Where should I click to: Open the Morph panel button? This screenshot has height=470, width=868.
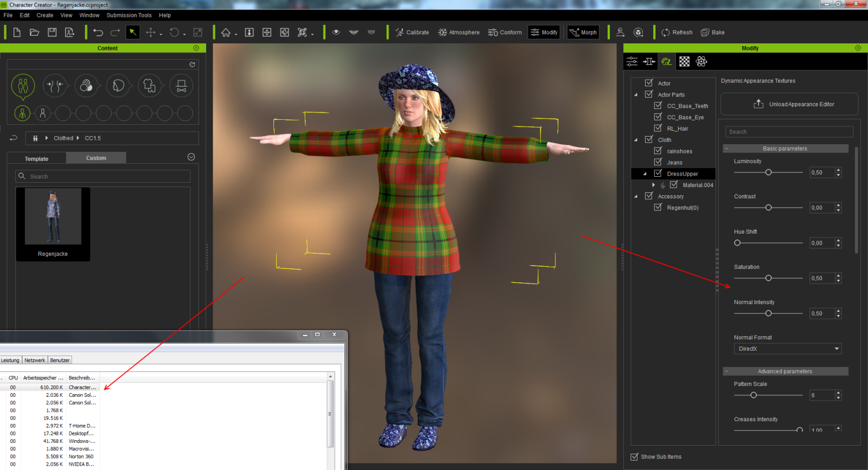click(583, 33)
